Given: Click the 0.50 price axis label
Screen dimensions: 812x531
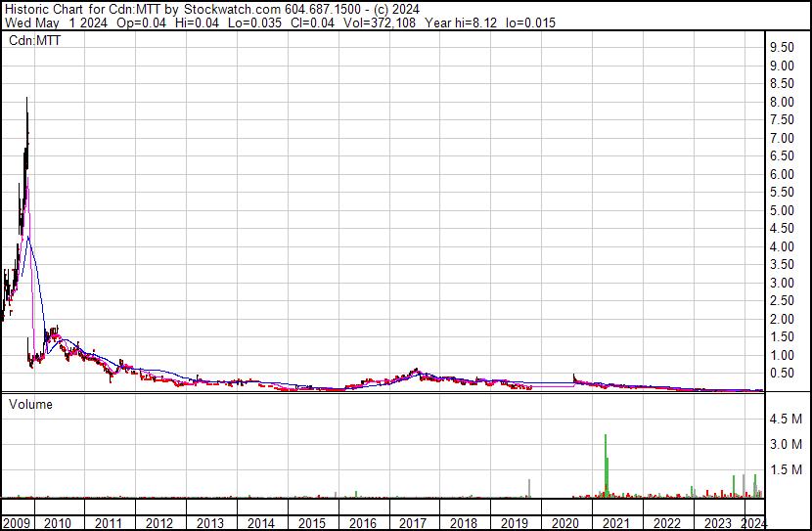Looking at the screenshot, I should click(x=781, y=374).
